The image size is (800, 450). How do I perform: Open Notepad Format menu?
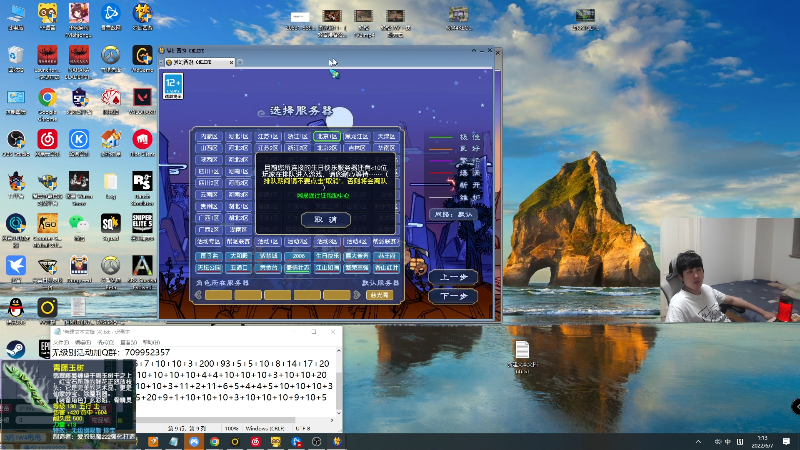point(106,342)
